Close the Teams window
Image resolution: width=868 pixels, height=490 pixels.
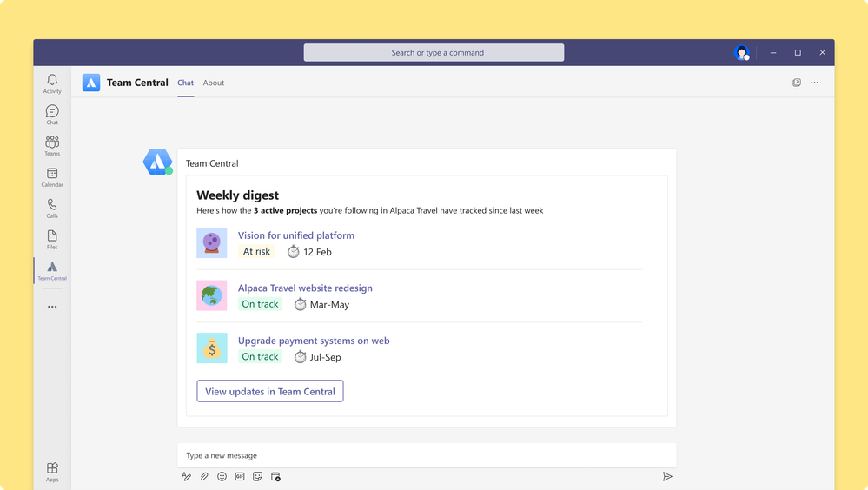823,53
